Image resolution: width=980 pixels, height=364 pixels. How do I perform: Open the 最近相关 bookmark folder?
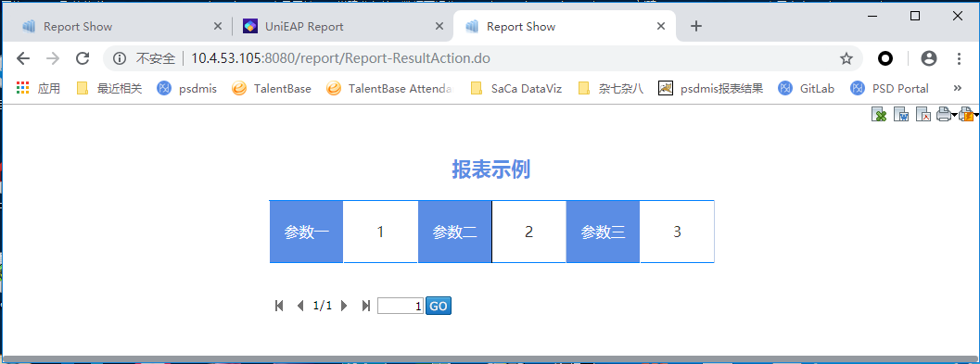pyautogui.click(x=109, y=89)
